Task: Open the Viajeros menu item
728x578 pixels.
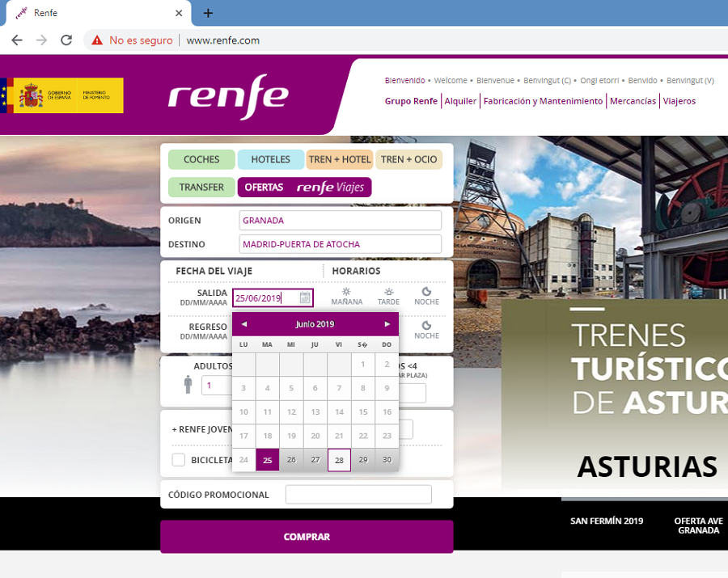Action: [x=676, y=100]
